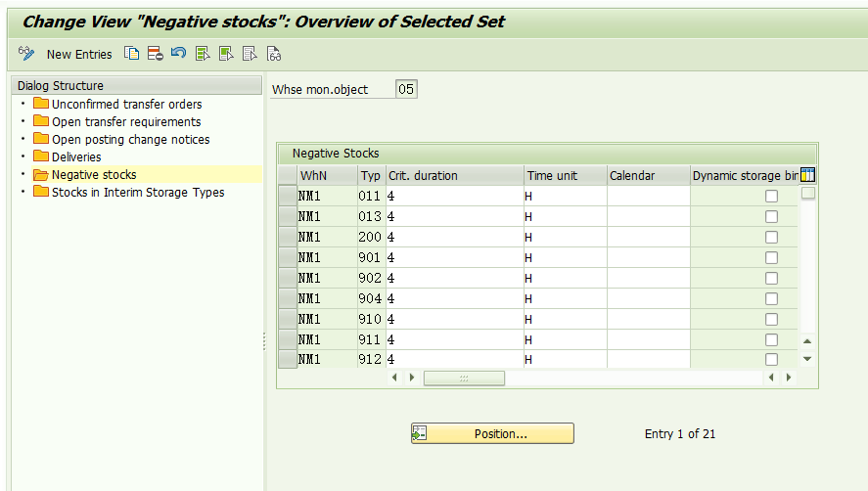
Task: Click Crit. duration field for type 013
Action: click(454, 217)
